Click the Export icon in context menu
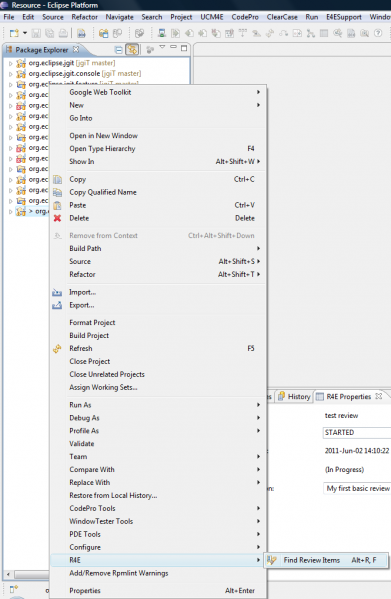 [x=57, y=305]
